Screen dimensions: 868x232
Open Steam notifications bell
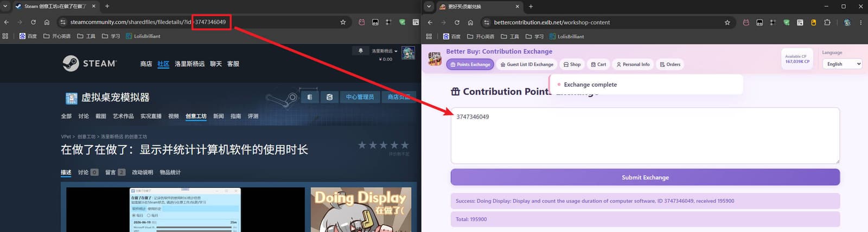[x=361, y=50]
